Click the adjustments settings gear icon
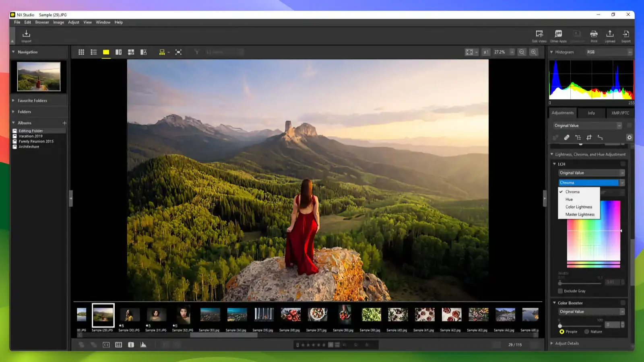 [x=630, y=137]
